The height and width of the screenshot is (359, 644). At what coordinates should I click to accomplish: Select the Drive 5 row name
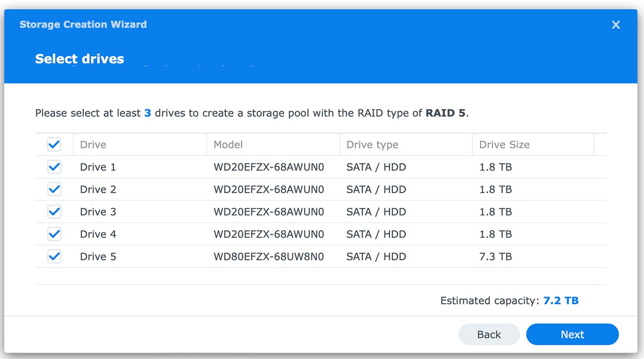click(98, 257)
